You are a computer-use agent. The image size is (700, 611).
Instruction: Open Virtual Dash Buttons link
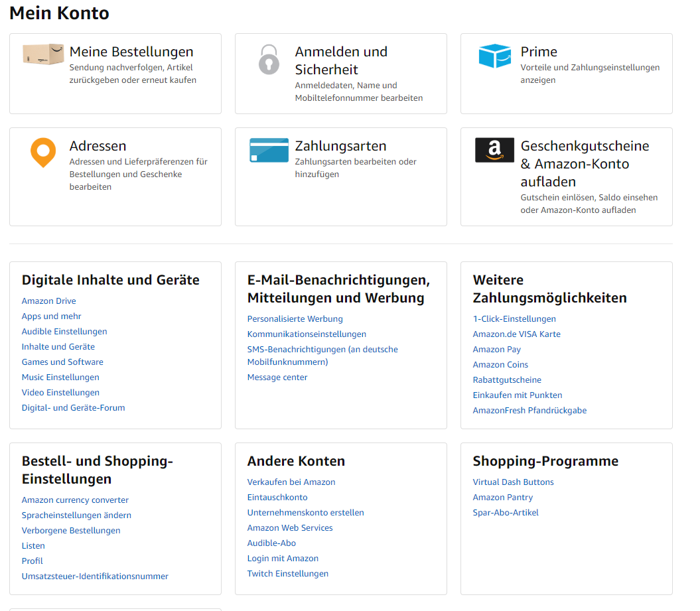[513, 482]
